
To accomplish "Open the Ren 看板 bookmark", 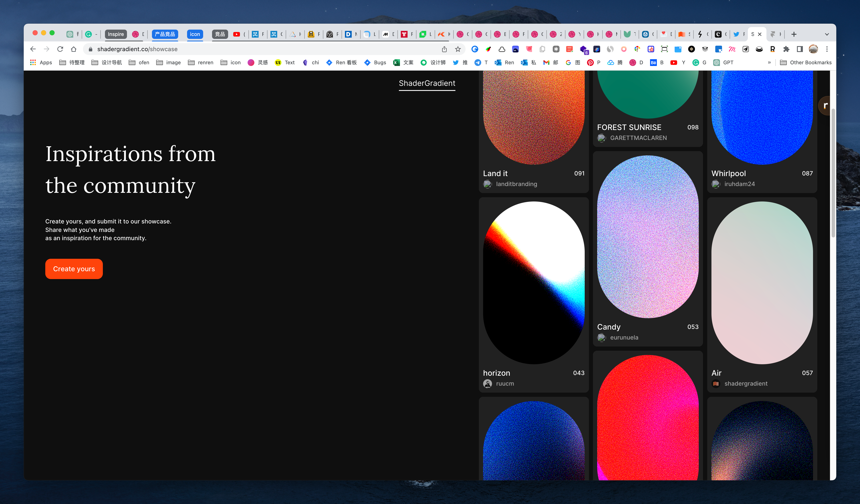I will 341,62.
